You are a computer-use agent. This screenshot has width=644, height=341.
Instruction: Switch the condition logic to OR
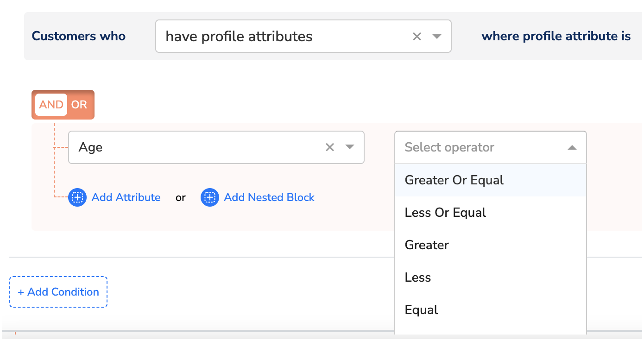pyautogui.click(x=79, y=105)
